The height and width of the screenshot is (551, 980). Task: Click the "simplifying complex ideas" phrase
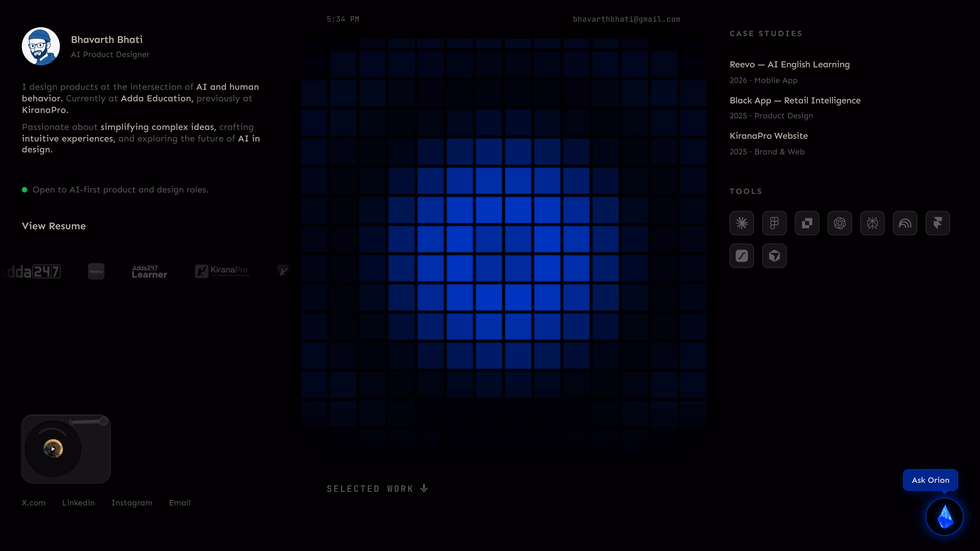click(x=158, y=127)
